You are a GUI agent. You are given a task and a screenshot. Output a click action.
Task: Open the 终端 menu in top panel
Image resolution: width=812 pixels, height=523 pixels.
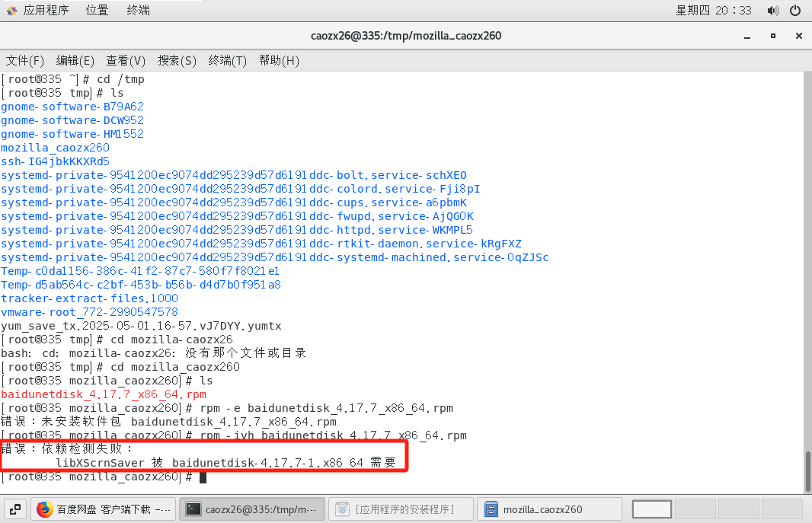click(x=139, y=11)
